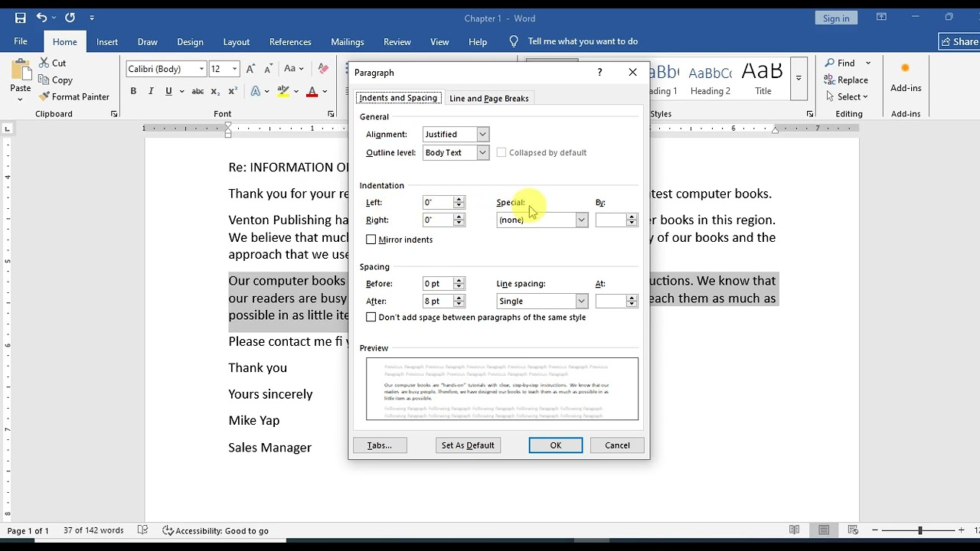Open the Clipboard group dialog launcher
Screen dimensions: 980x551
pyautogui.click(x=114, y=114)
